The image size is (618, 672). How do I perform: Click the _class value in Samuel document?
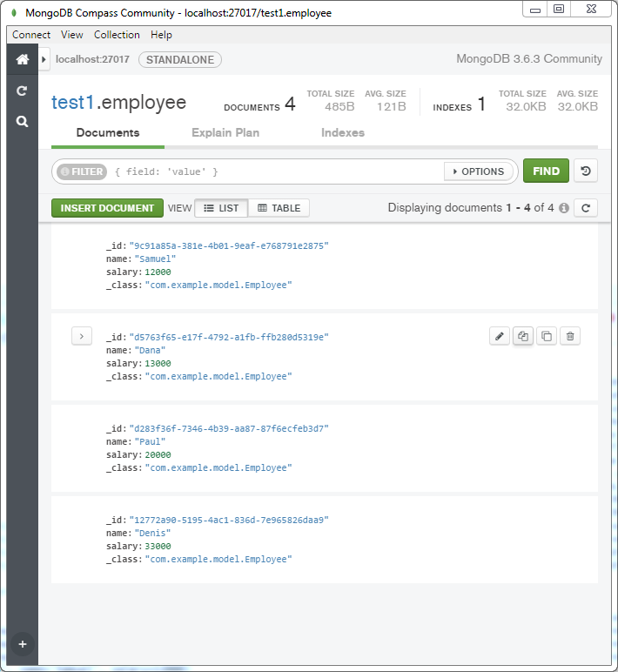tap(218, 285)
